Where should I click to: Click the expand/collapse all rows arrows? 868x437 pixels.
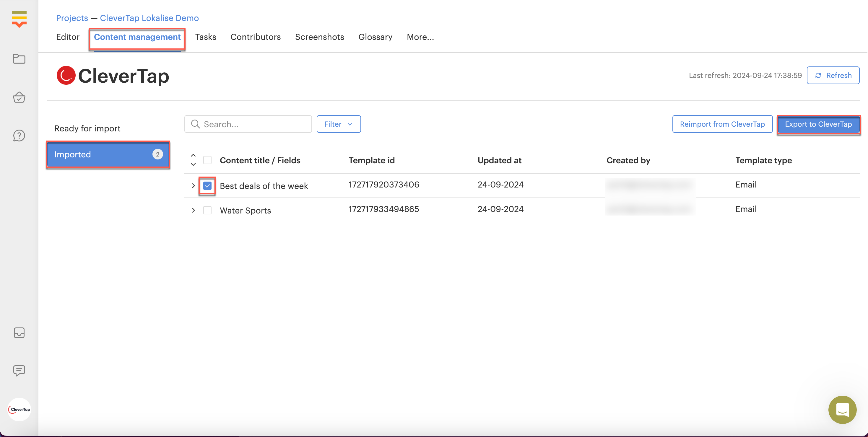pyautogui.click(x=193, y=160)
